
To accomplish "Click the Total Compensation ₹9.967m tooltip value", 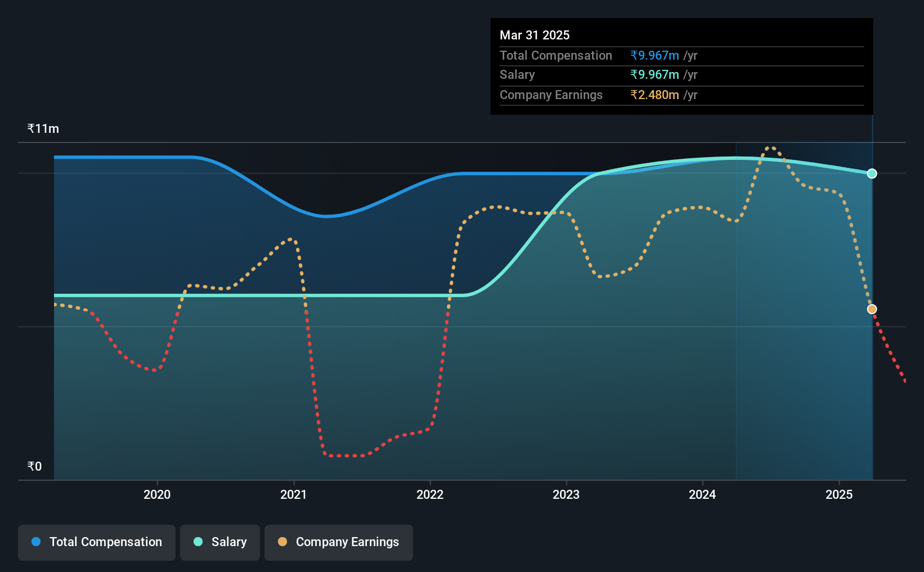I will [x=654, y=55].
